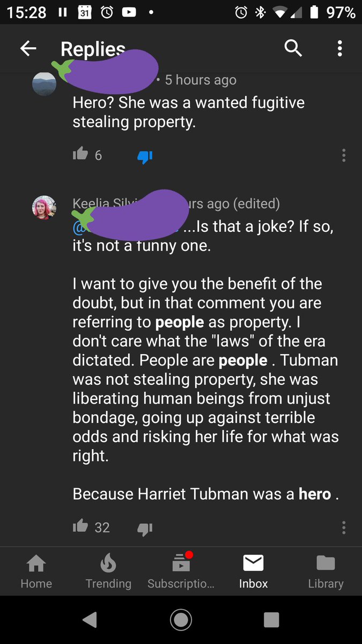Tap the mountain landscape profile avatar
362x644 pixels.
[x=45, y=84]
